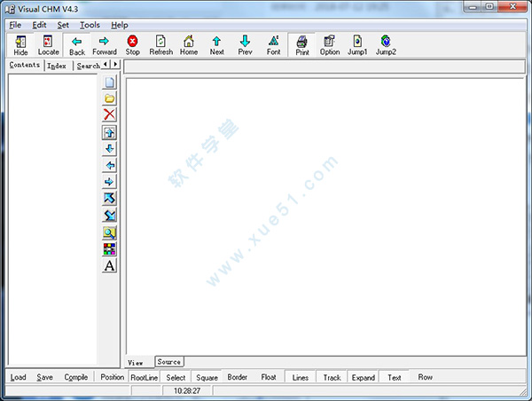Add a new folder item in sidebar
This screenshot has width=532, height=401.
pos(109,98)
